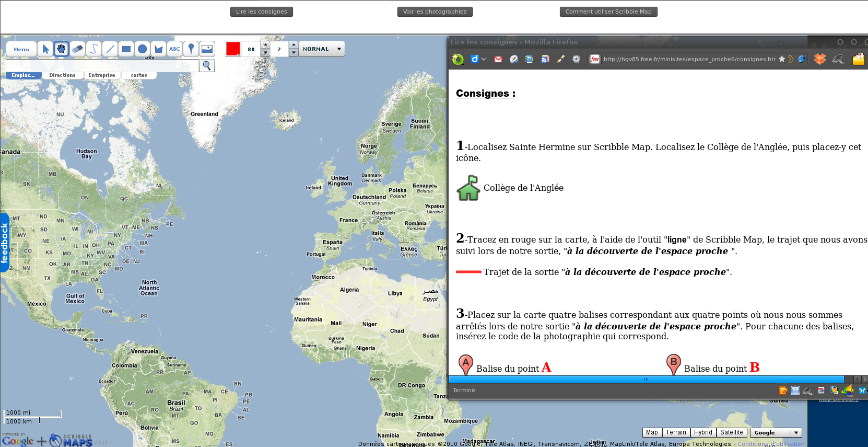868x447 pixels.
Task: Open the Menu button on Scribble Maps
Action: (21, 49)
